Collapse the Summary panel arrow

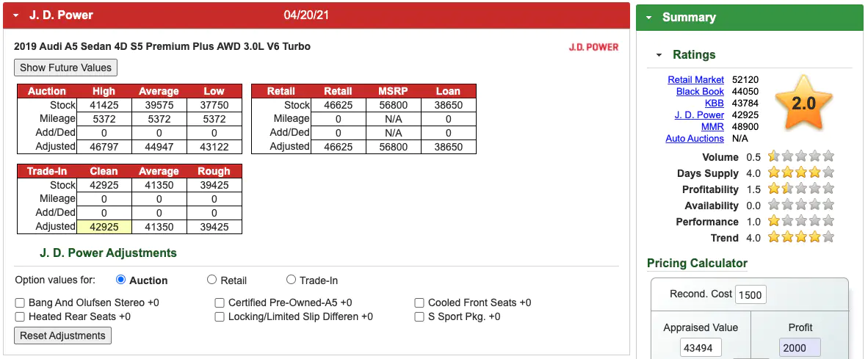(649, 18)
